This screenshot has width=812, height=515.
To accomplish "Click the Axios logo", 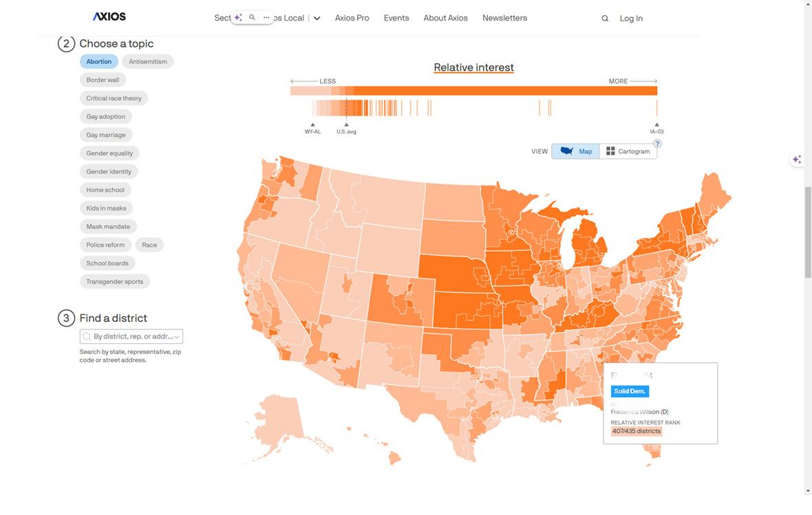I will tap(109, 17).
